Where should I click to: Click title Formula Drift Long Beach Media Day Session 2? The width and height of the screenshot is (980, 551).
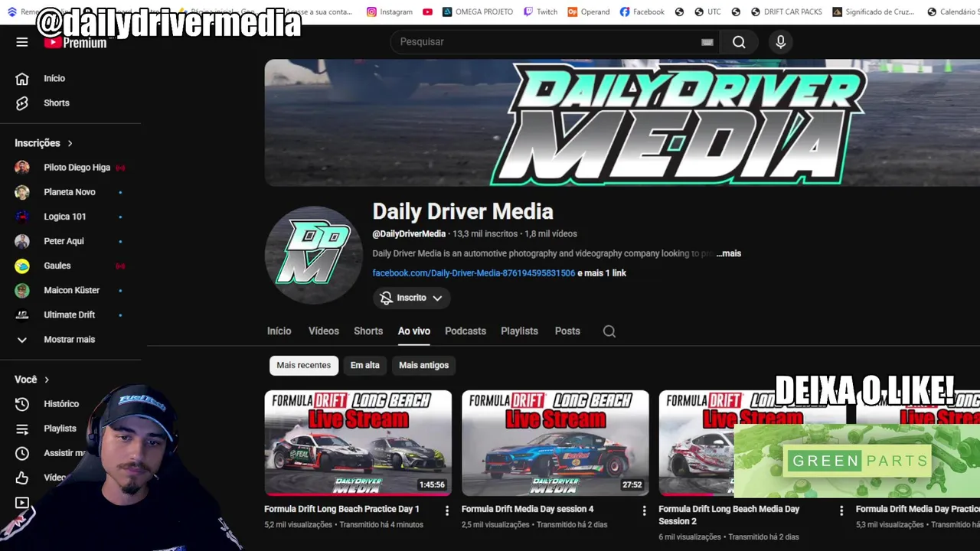(729, 515)
